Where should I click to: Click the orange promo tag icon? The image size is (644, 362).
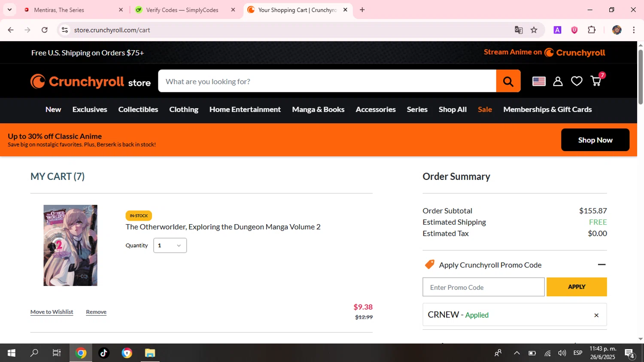click(429, 265)
